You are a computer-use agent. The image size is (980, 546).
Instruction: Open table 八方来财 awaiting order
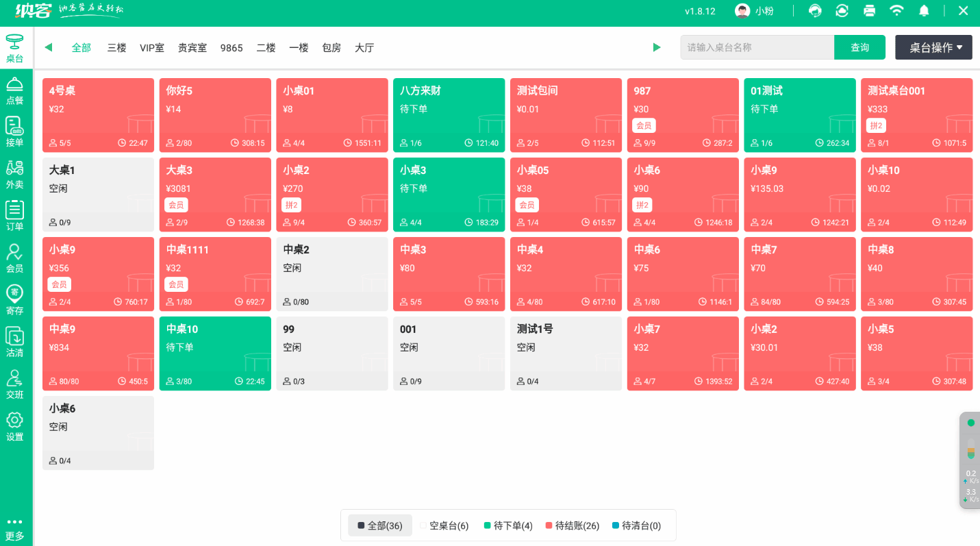pyautogui.click(x=449, y=114)
